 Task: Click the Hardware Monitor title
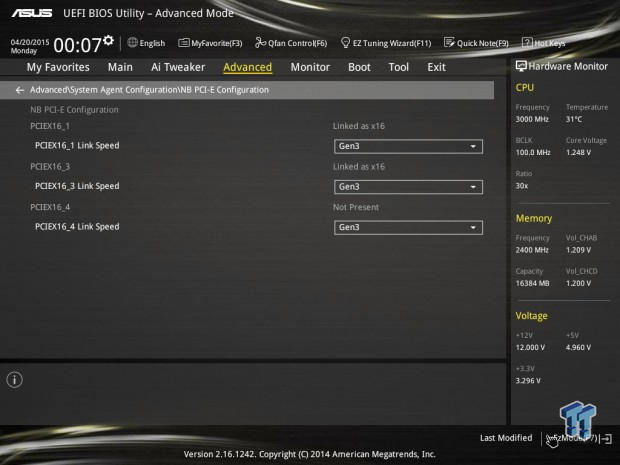point(568,66)
